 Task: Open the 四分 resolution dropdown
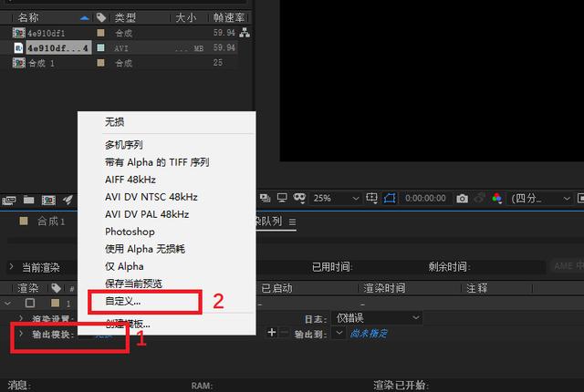541,198
